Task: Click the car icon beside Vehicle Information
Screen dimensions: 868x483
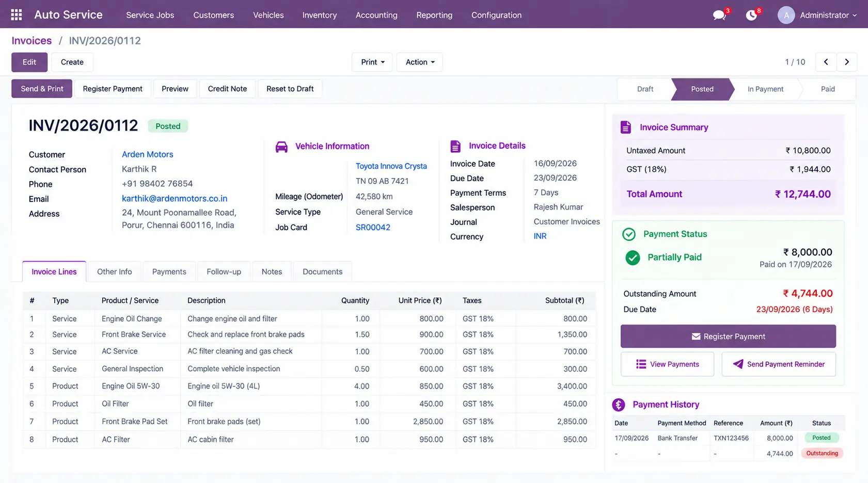Action: [x=281, y=147]
